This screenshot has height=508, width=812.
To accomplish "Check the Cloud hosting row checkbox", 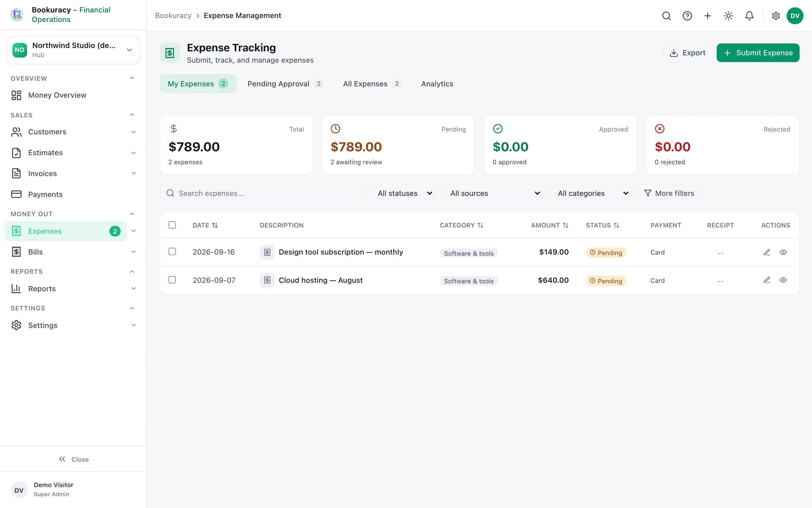I will [172, 280].
